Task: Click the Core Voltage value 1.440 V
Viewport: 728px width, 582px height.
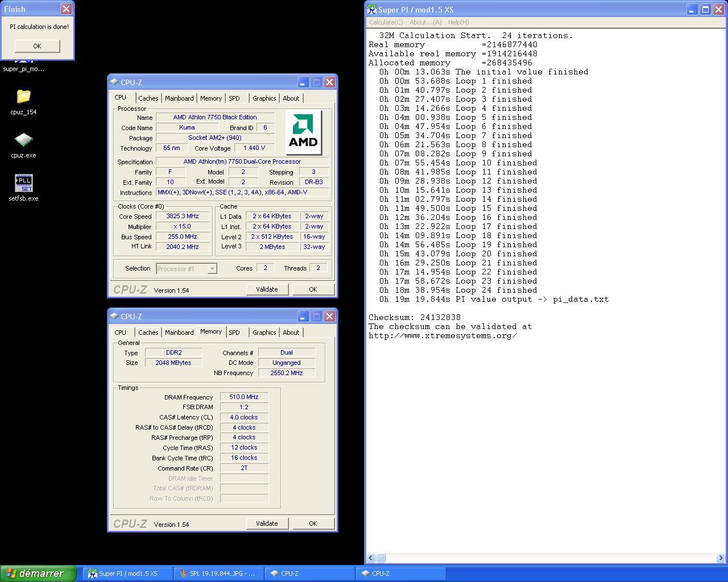Action: pos(254,148)
